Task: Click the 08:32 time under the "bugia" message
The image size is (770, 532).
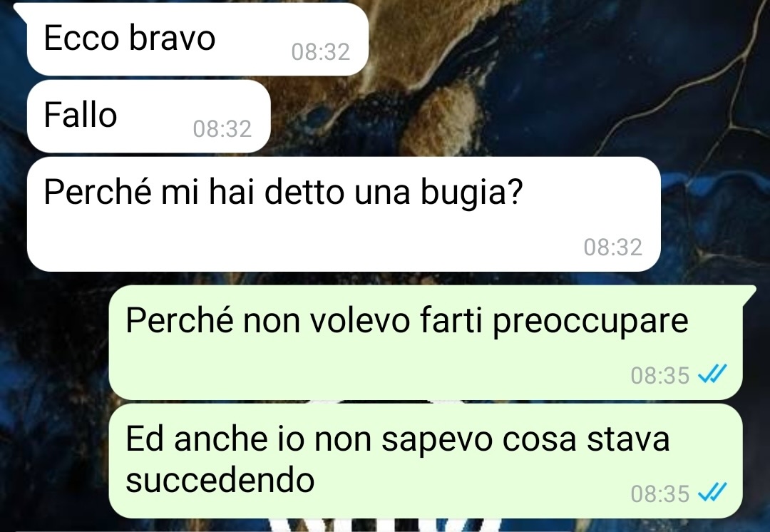Action: [613, 247]
